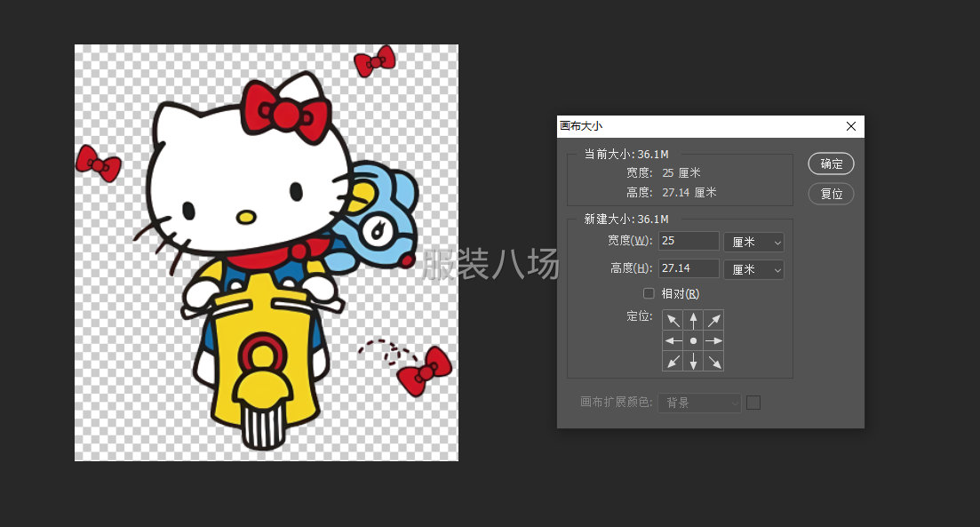
Task: Click the 复位 button
Action: 832,194
